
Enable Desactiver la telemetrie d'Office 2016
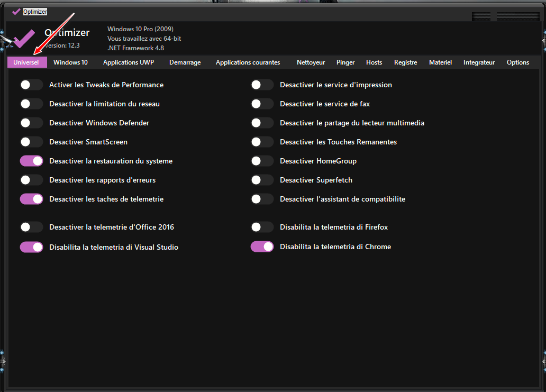(31, 227)
